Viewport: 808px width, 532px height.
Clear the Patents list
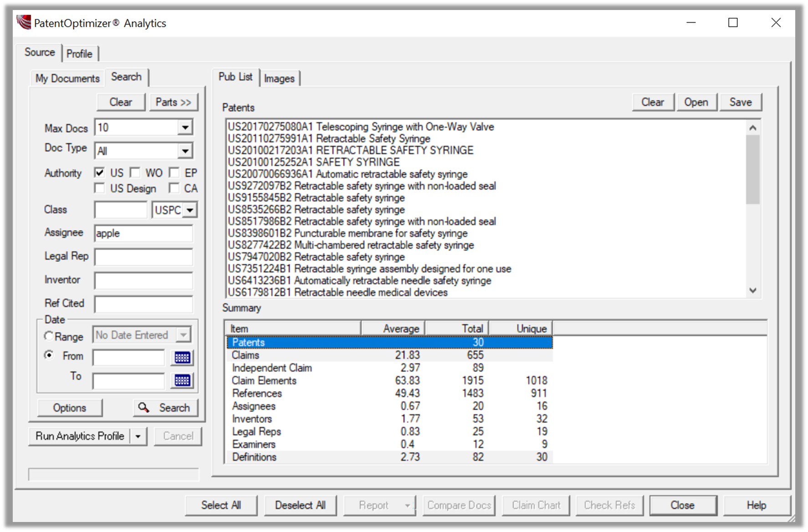click(x=653, y=102)
